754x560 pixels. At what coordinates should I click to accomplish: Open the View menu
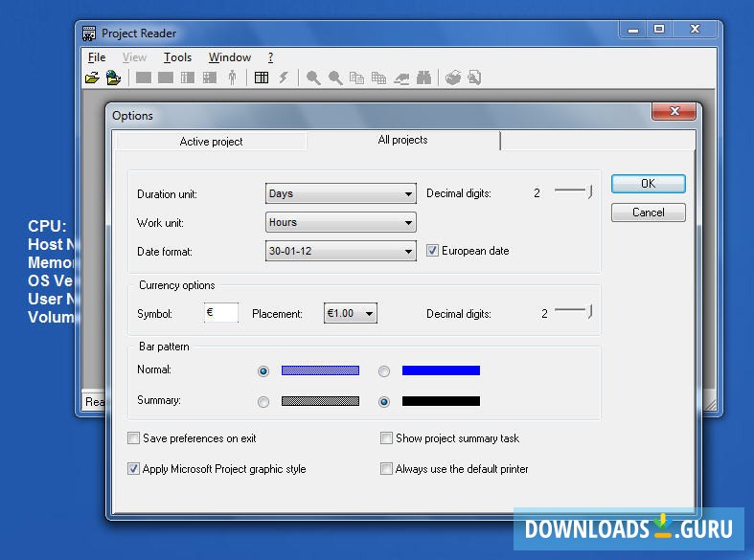tap(134, 57)
